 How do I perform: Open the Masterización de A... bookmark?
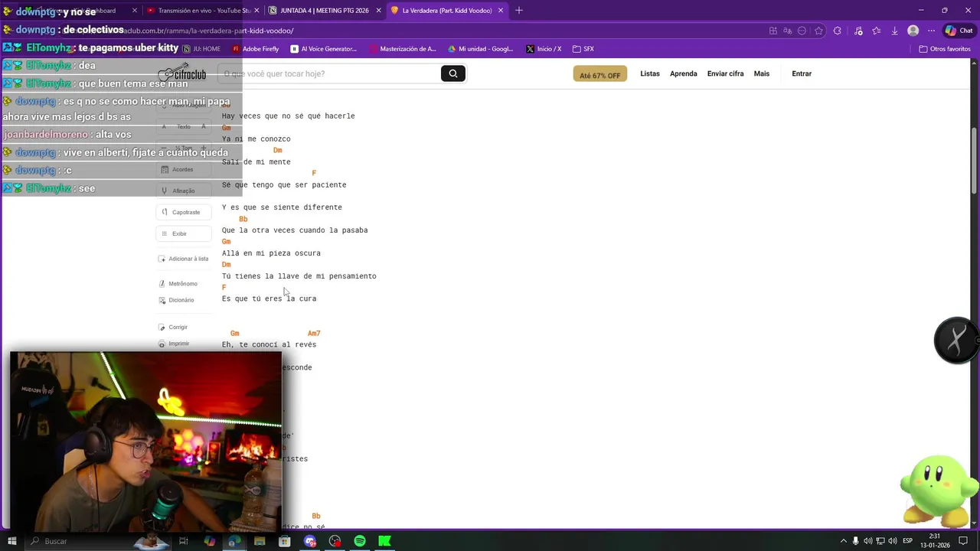tap(403, 49)
